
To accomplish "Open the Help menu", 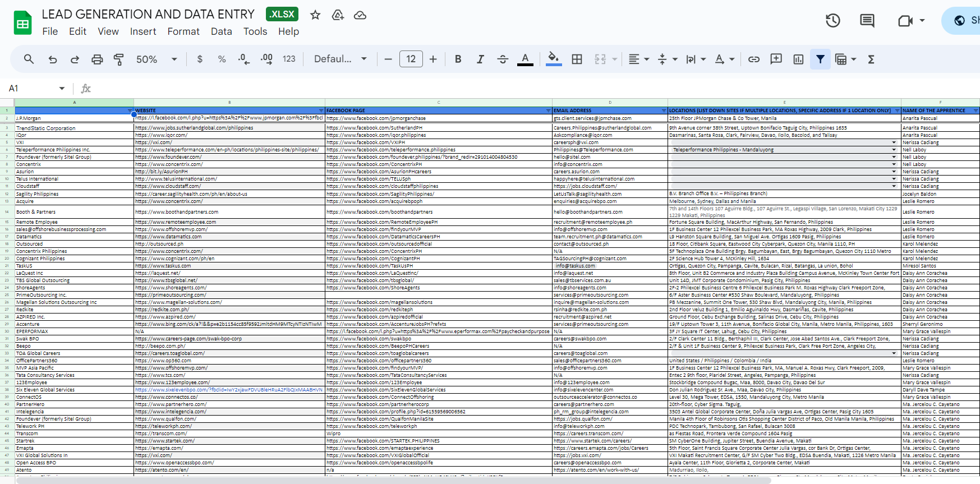I will (x=289, y=31).
